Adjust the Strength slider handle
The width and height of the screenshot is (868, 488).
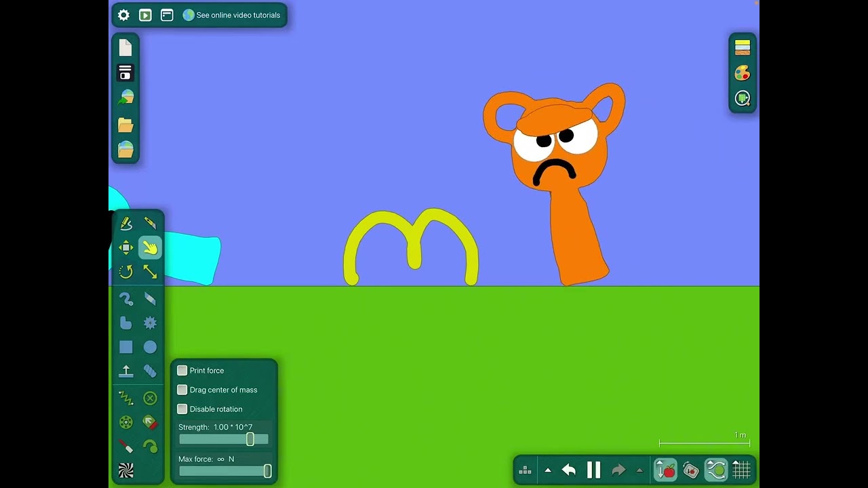250,439
